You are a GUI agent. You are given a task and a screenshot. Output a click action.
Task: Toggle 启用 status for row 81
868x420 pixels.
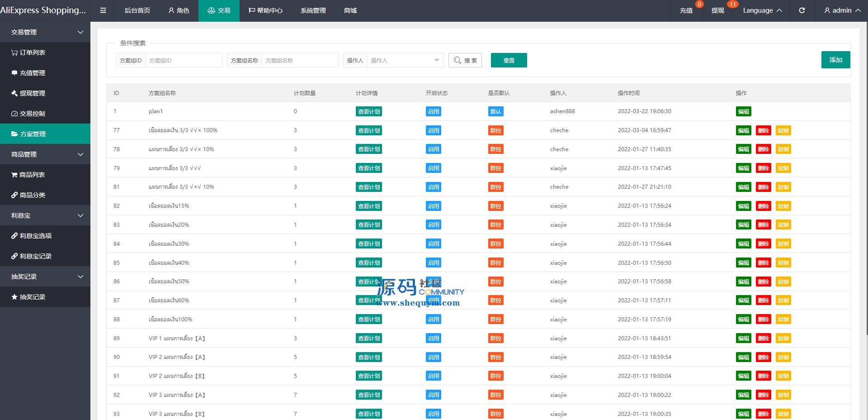tap(434, 187)
